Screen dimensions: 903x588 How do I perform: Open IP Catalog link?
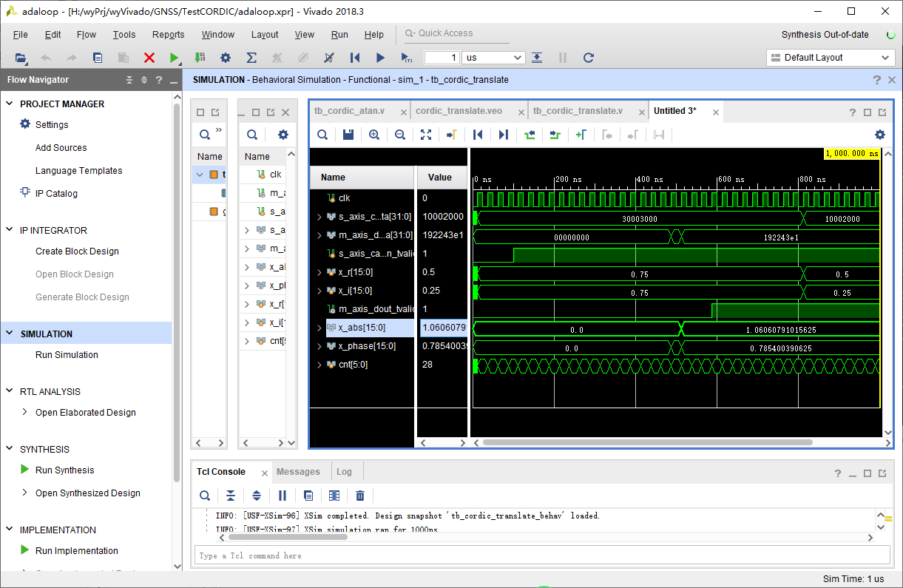click(x=56, y=194)
